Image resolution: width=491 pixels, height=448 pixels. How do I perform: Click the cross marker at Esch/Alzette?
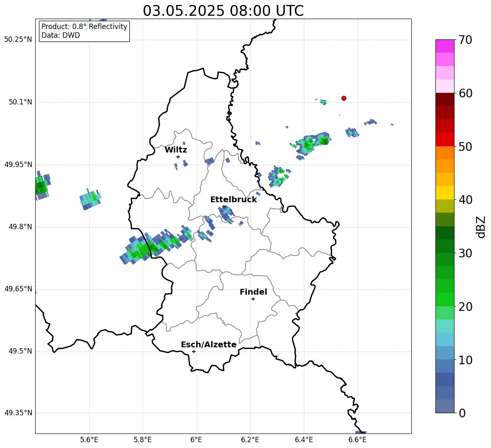(x=194, y=351)
